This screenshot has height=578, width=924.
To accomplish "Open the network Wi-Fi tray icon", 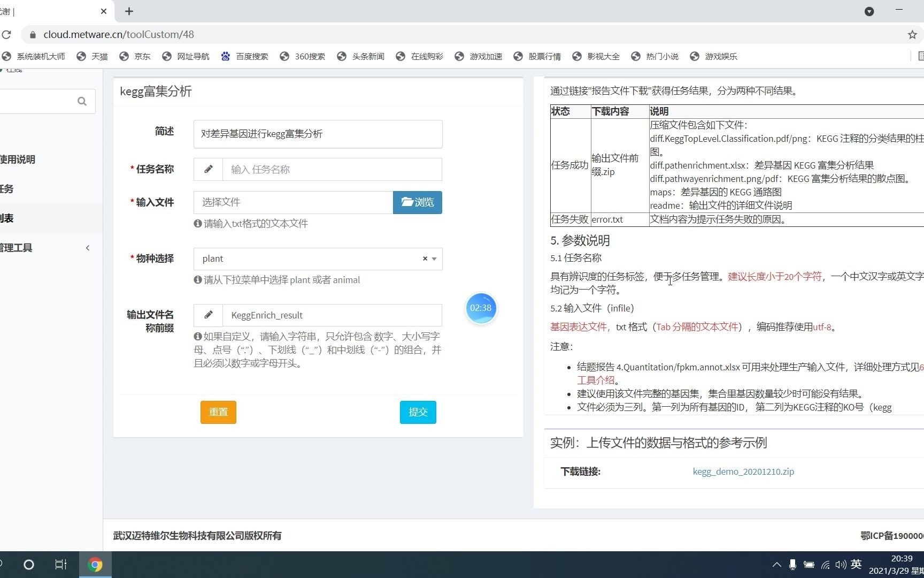I will point(825,565).
